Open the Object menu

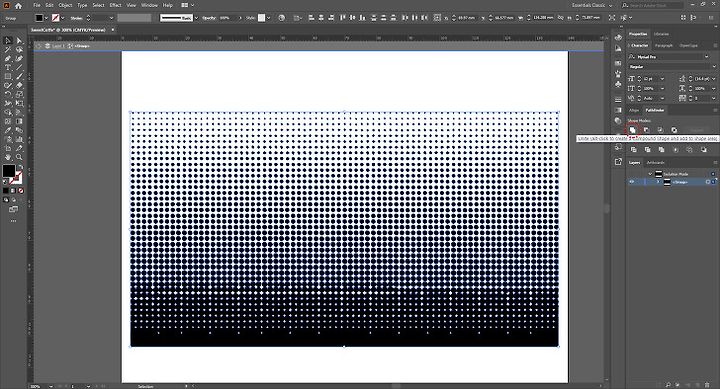[x=65, y=6]
